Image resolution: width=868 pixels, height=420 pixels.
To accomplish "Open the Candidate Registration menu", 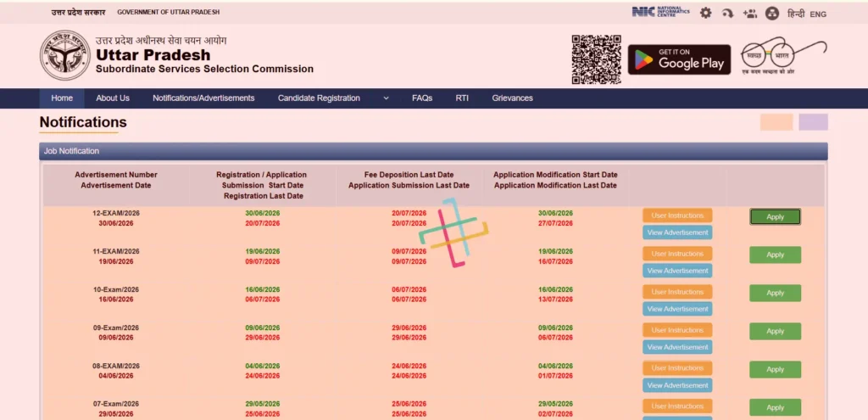I will pos(319,98).
